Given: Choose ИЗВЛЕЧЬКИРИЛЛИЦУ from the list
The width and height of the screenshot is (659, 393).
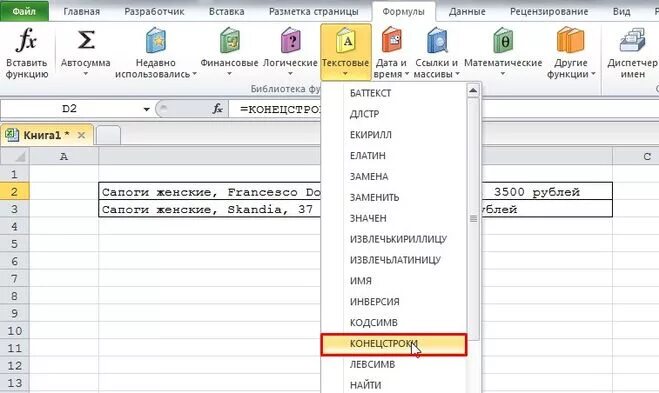Looking at the screenshot, I should (x=394, y=239).
